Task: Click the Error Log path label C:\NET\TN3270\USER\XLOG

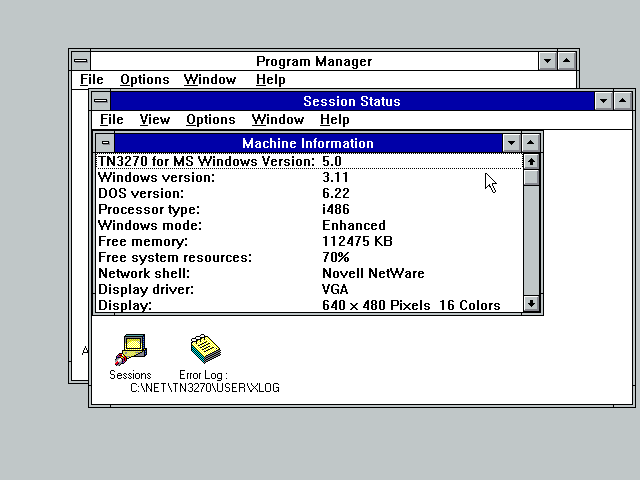Action: click(x=205, y=388)
